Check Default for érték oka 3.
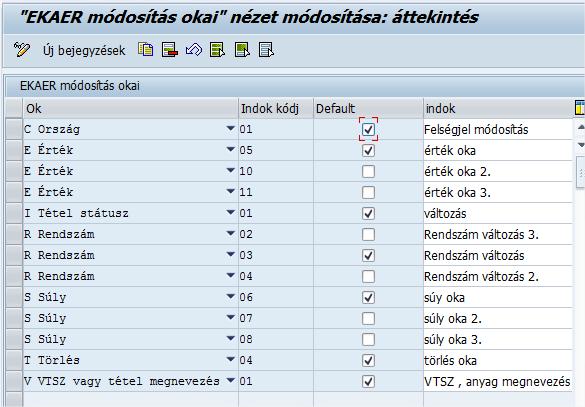The image size is (585, 407). pos(368,192)
